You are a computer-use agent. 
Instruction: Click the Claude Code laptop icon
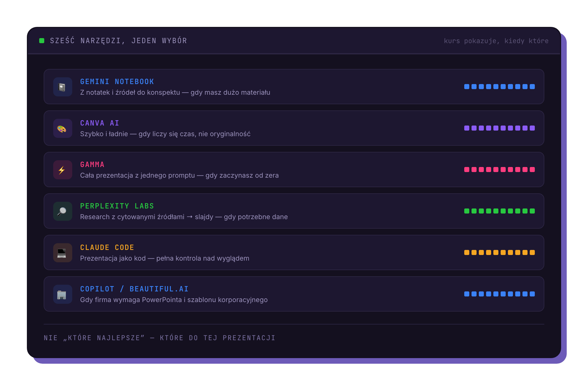click(63, 253)
